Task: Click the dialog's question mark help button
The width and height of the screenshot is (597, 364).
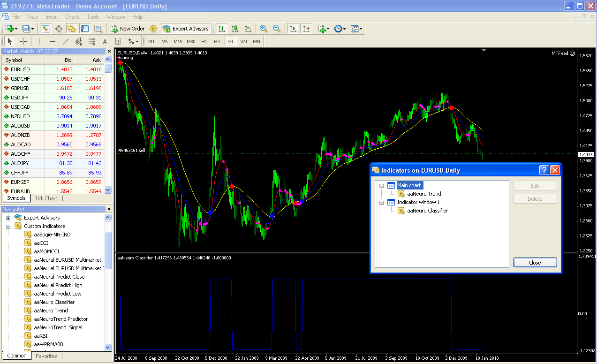Action: click(x=544, y=170)
